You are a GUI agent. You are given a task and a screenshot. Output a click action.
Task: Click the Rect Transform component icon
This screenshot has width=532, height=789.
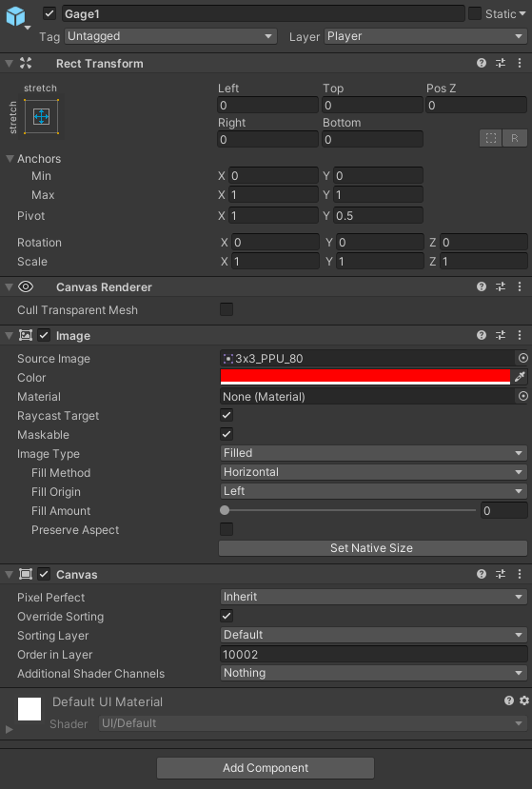pyautogui.click(x=25, y=63)
